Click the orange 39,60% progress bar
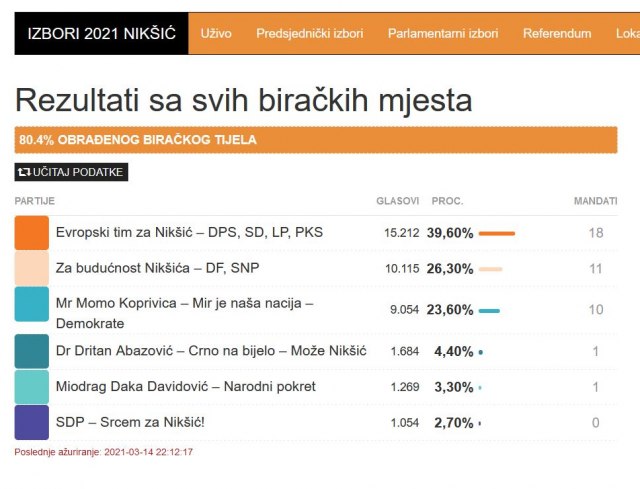 [497, 233]
